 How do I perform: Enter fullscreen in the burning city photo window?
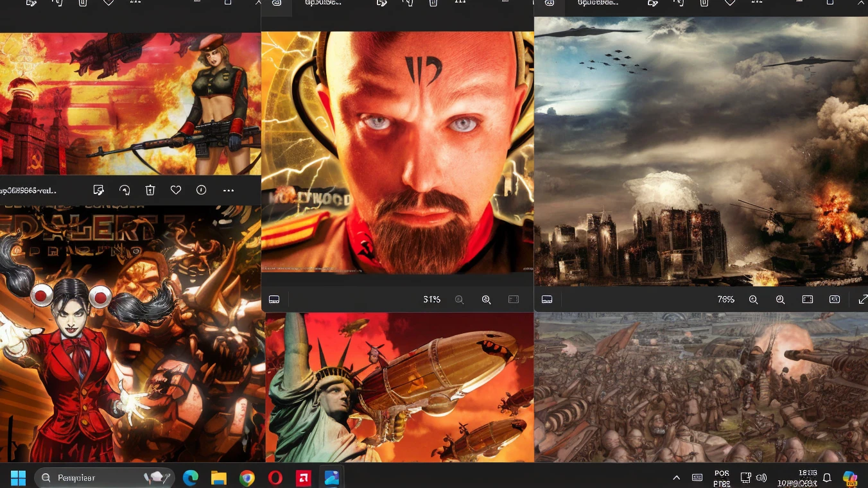click(x=862, y=299)
